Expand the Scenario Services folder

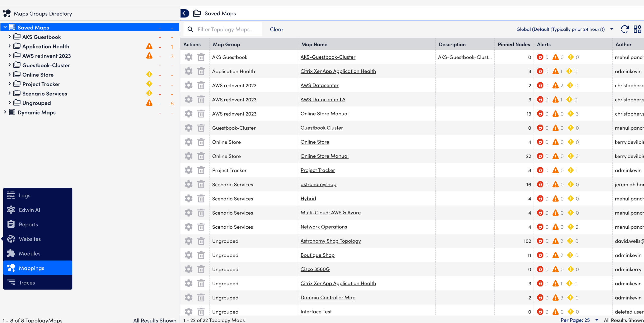(x=10, y=93)
